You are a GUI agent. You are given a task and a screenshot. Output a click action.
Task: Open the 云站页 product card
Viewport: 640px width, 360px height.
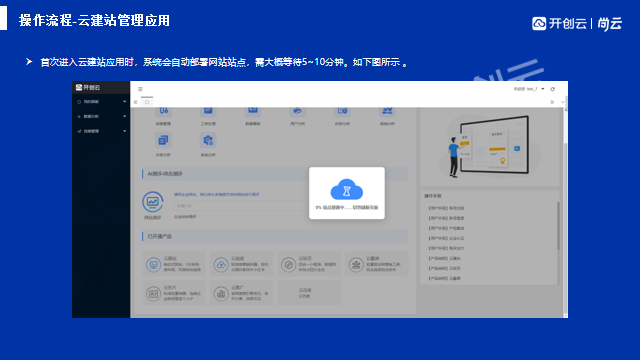click(309, 264)
